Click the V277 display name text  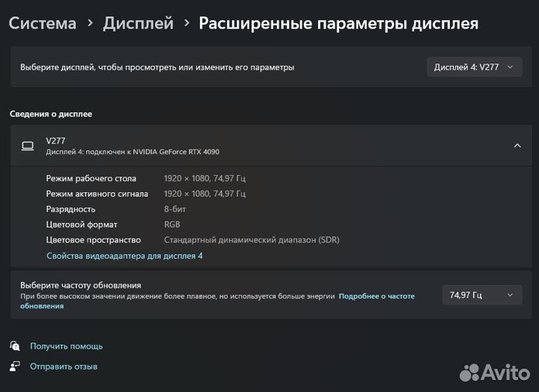pyautogui.click(x=55, y=141)
